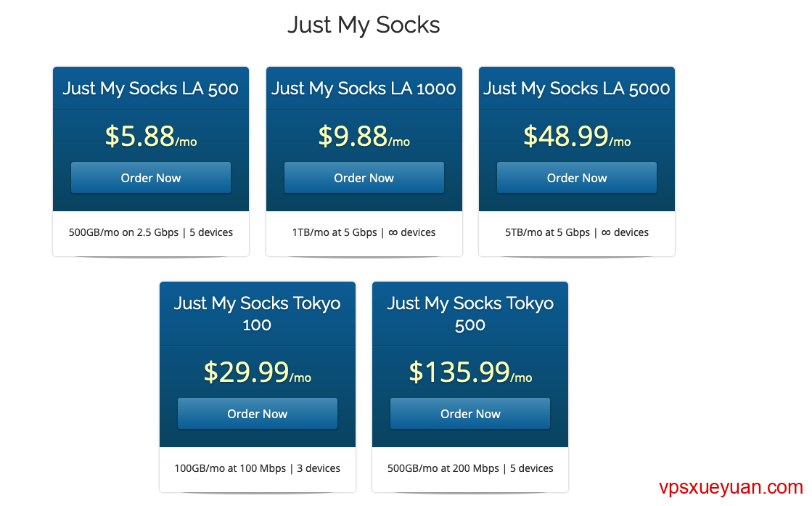Click the 5TB/mo at 5 Gbps description

[x=577, y=233]
